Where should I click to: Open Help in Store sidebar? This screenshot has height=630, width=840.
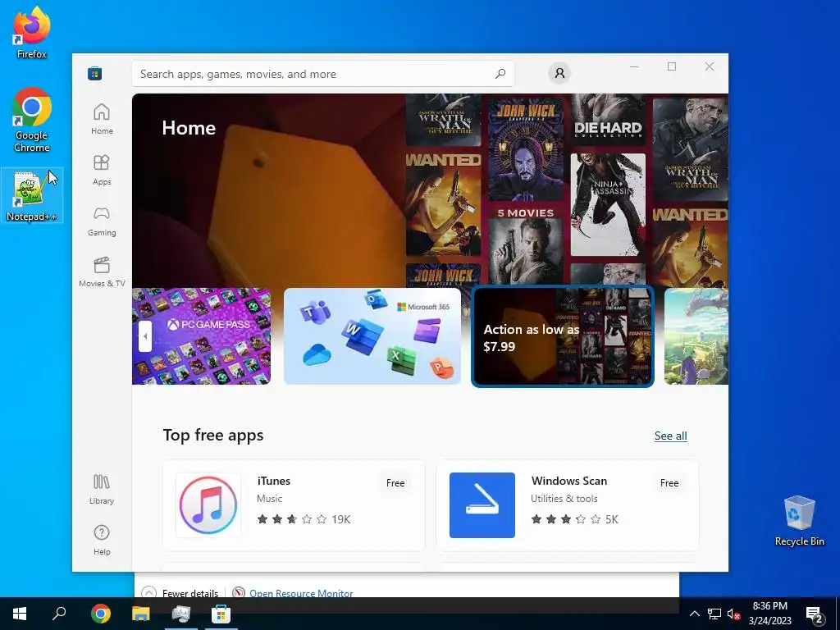point(102,540)
